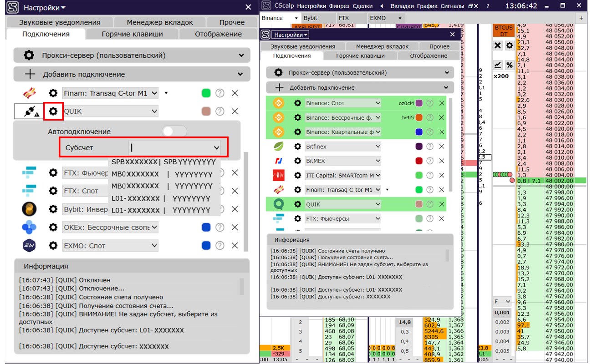Click green color swatch on Finam row, left window

point(207,93)
